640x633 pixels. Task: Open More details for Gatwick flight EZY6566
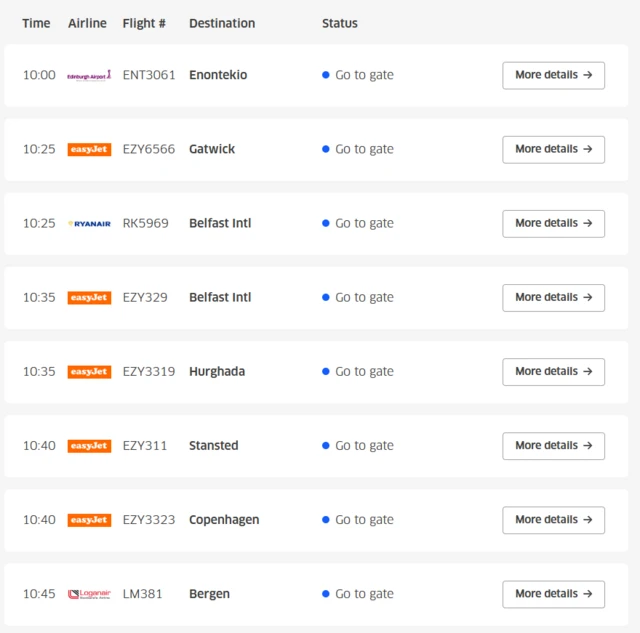pyautogui.click(x=553, y=149)
